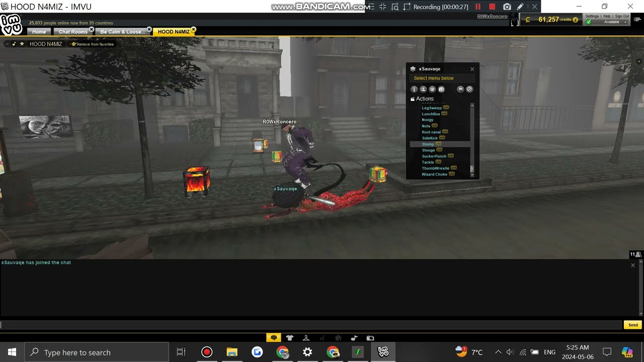Screen dimensions: 644x362
Task: Click the minus collapse button on room bar
Action: 7,44
